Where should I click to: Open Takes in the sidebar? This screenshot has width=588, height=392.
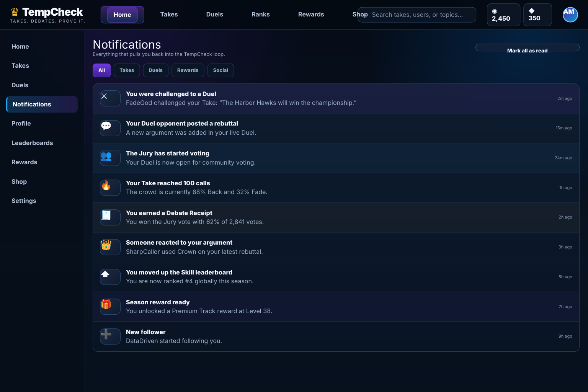42,66
